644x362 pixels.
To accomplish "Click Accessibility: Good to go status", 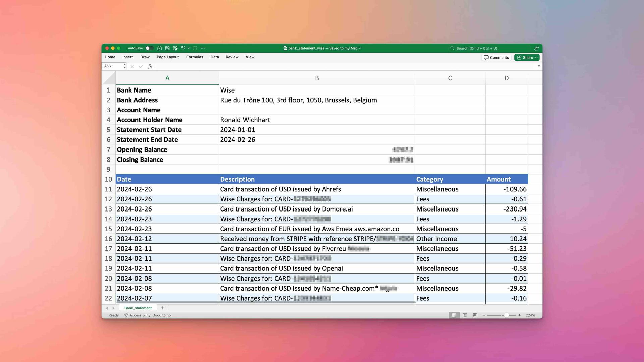I will 148,315.
